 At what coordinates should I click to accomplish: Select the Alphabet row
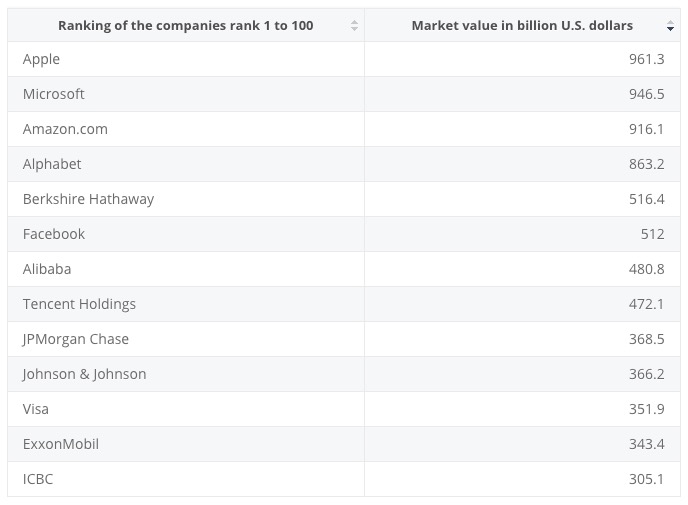(x=52, y=164)
